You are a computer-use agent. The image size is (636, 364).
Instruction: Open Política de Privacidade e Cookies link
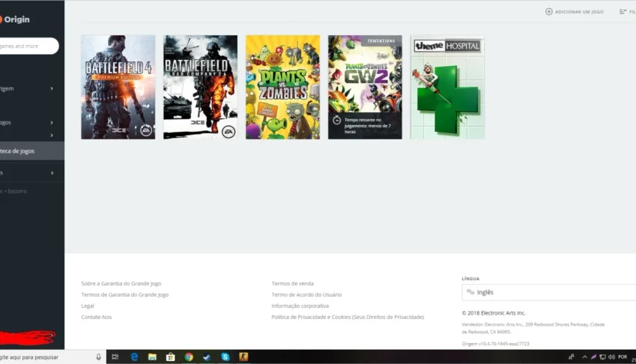[348, 317]
